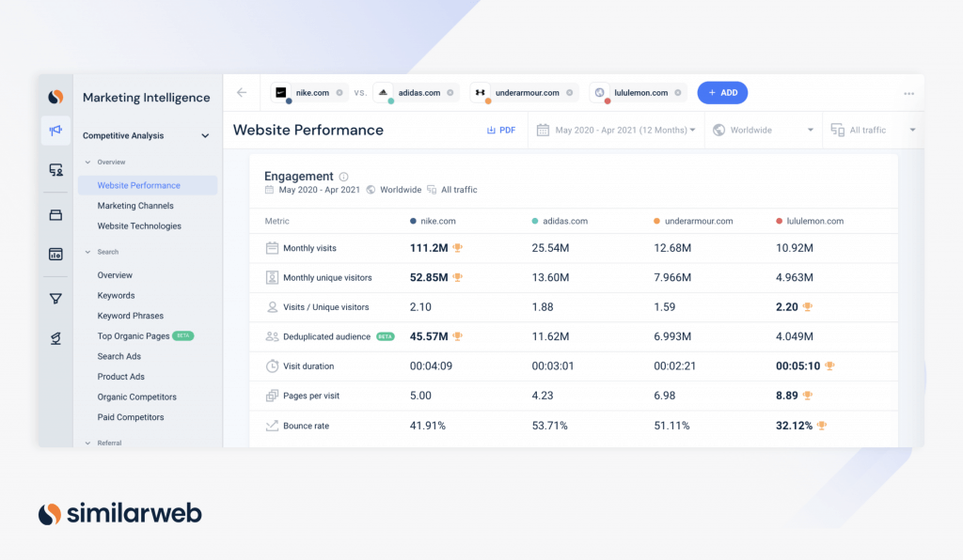Open Organic Competitors in the sidebar
The height and width of the screenshot is (560, 963).
(137, 397)
